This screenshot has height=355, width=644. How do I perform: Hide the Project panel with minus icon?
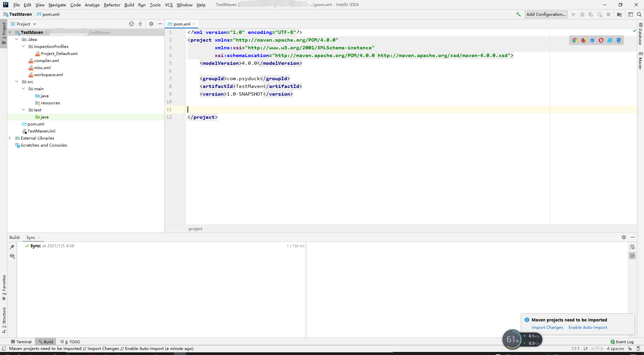click(x=160, y=24)
